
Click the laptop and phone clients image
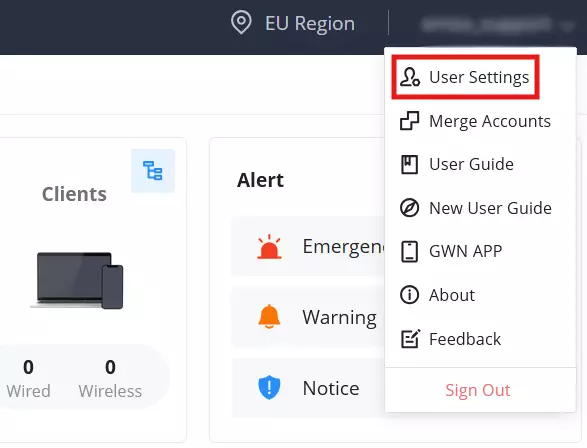tap(77, 281)
